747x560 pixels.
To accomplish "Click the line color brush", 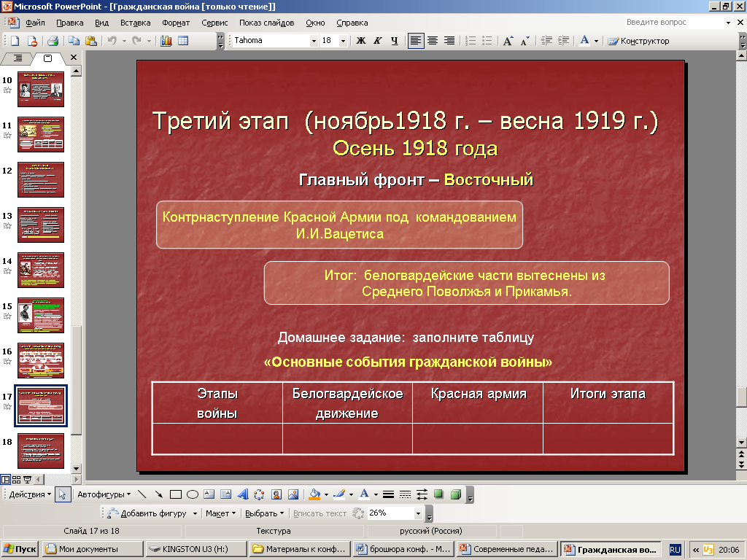I will pos(339,494).
